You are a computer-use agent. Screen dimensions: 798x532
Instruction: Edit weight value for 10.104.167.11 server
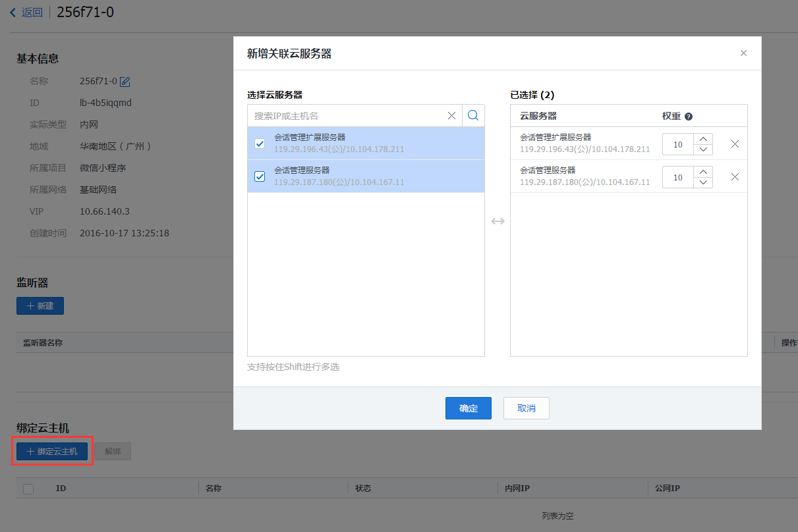pos(678,177)
